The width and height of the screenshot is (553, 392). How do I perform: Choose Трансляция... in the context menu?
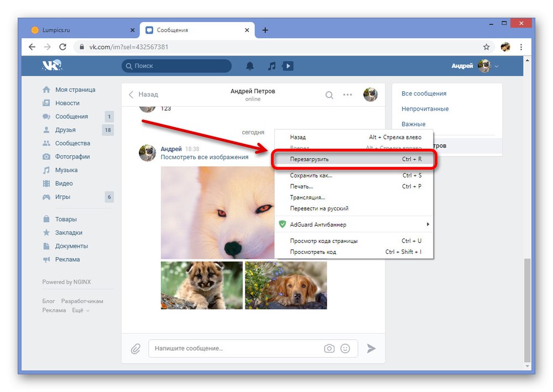click(x=354, y=197)
